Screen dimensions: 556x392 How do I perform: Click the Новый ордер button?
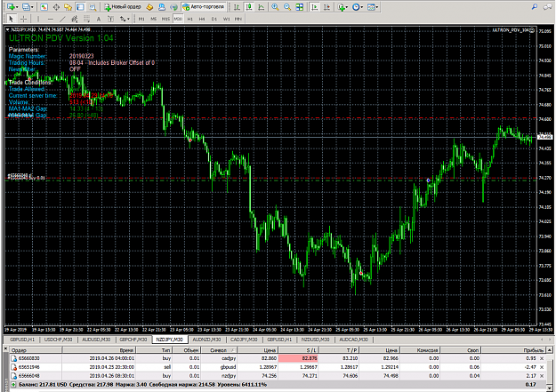(x=123, y=7)
